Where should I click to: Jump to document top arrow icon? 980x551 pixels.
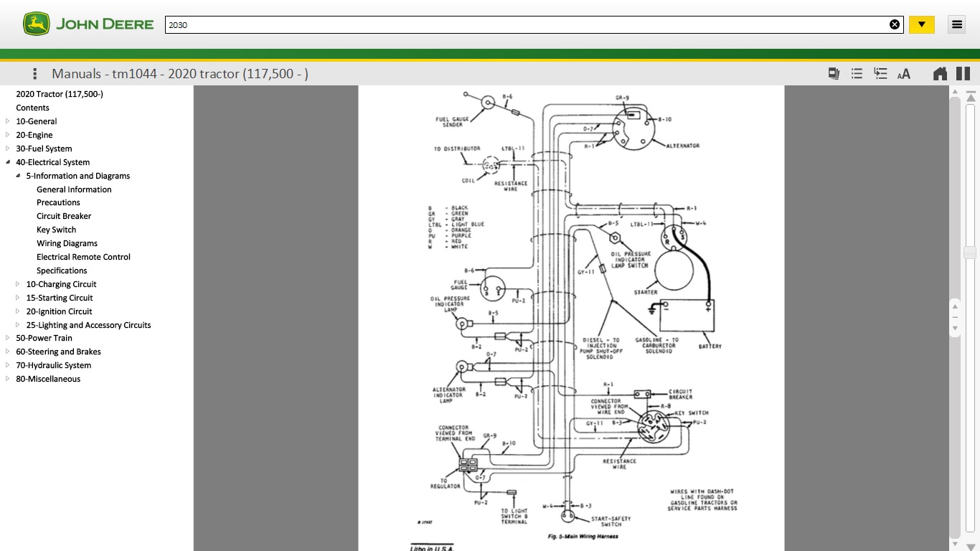coord(971,95)
